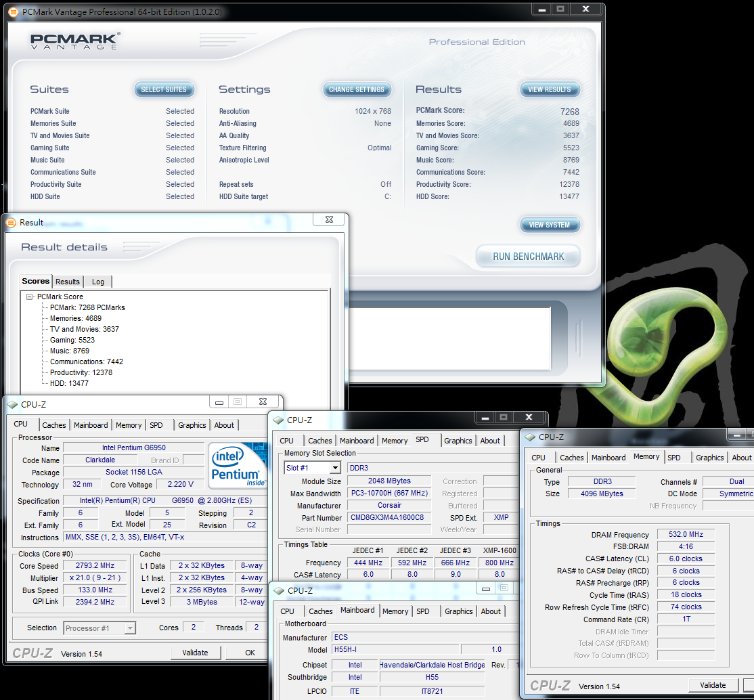754x700 pixels.
Task: Click the DRAM Frequency value field
Action: point(686,535)
